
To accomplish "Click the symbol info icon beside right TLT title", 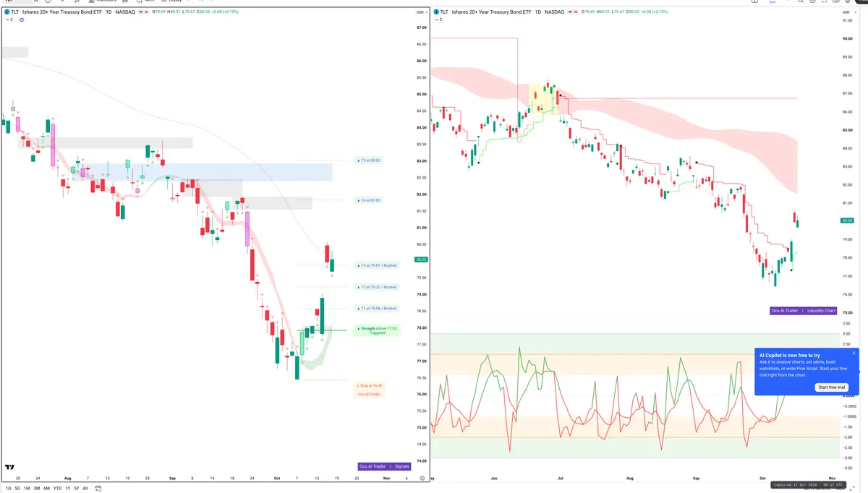I will coord(436,12).
